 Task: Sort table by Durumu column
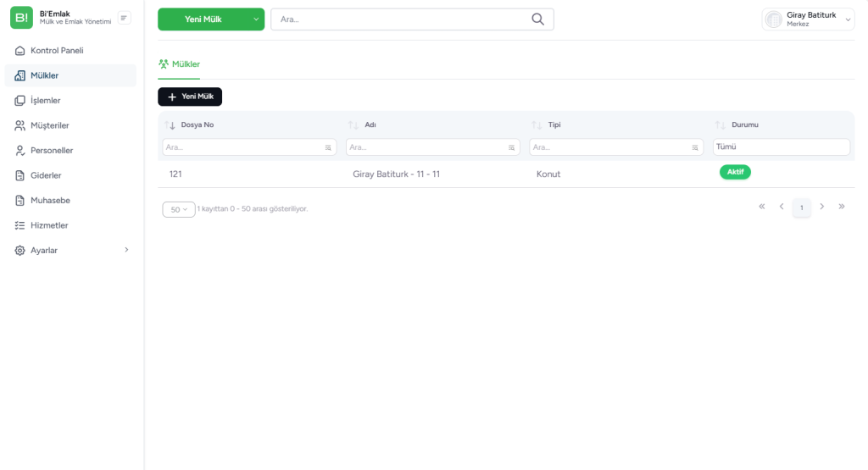[721, 125]
